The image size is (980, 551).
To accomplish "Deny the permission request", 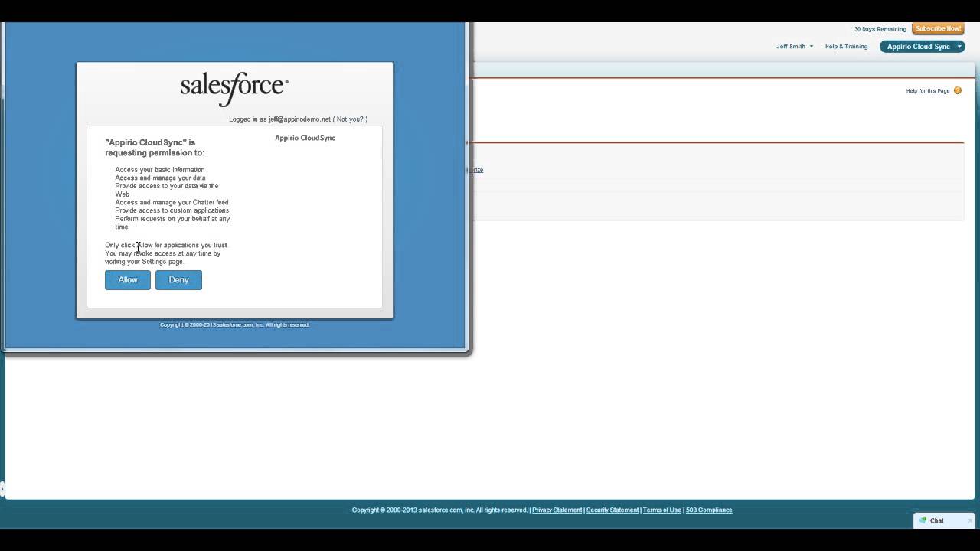I will (x=178, y=280).
